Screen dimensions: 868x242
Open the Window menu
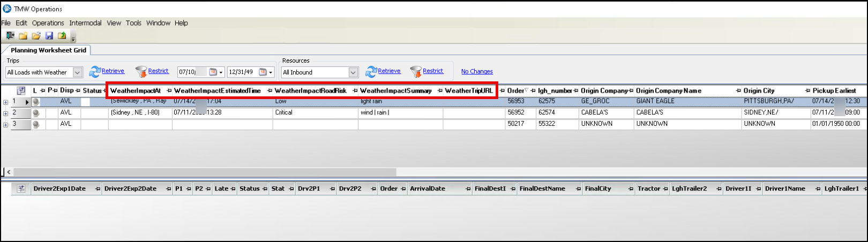158,23
